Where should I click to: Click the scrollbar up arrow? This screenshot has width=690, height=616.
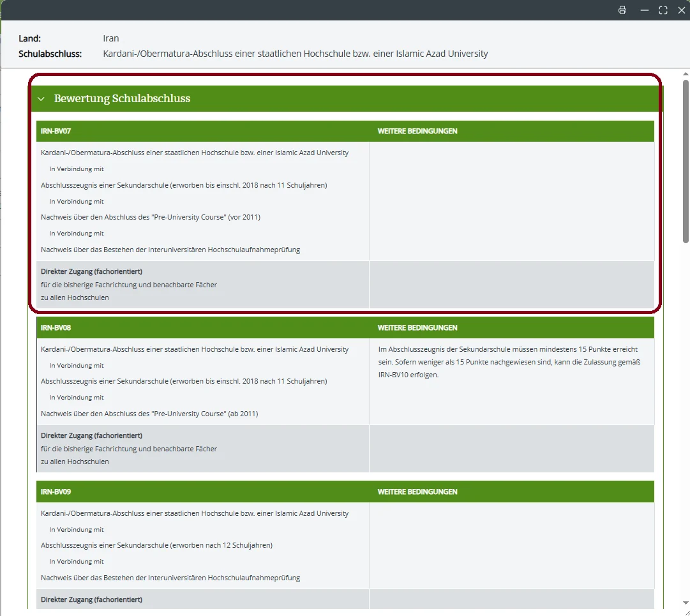click(x=686, y=74)
